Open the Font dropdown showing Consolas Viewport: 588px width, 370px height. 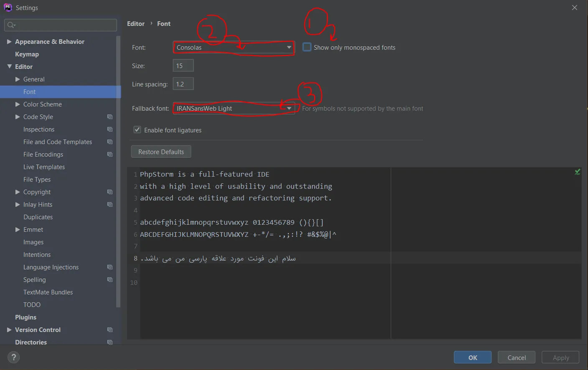(234, 48)
